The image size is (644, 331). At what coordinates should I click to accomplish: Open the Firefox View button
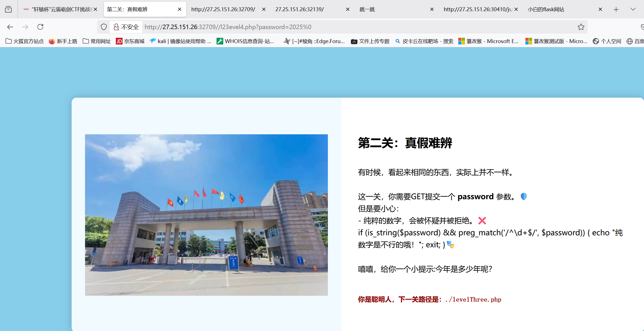click(8, 9)
